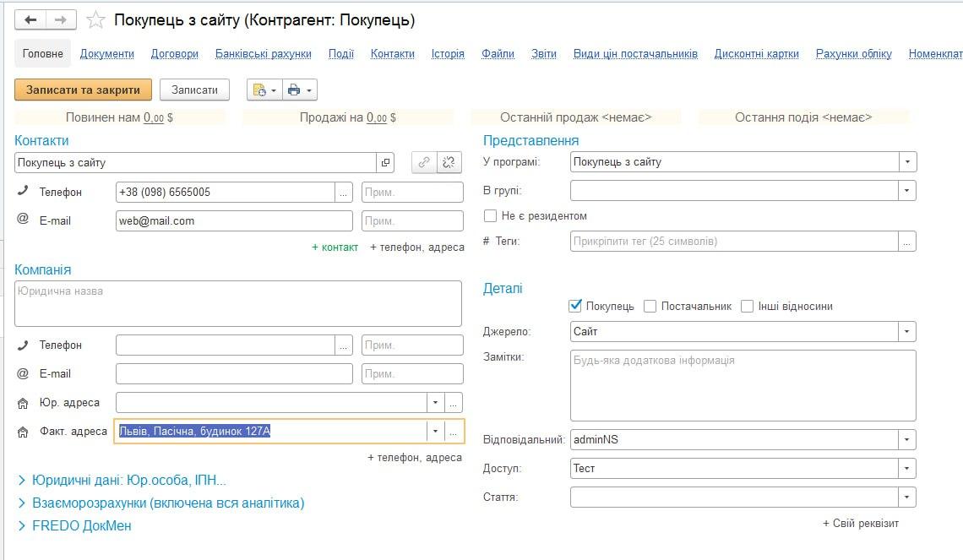This screenshot has height=560, width=963.
Task: Uncheck the Покупець checkbox
Action: [x=575, y=306]
